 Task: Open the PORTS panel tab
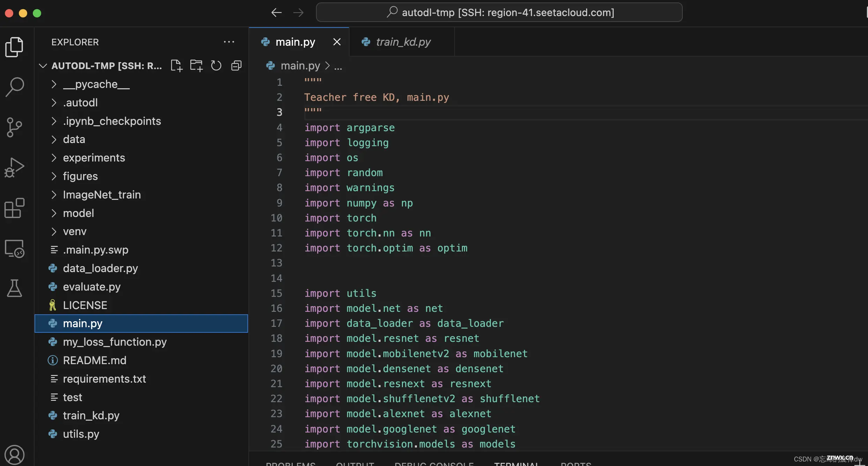click(x=576, y=464)
